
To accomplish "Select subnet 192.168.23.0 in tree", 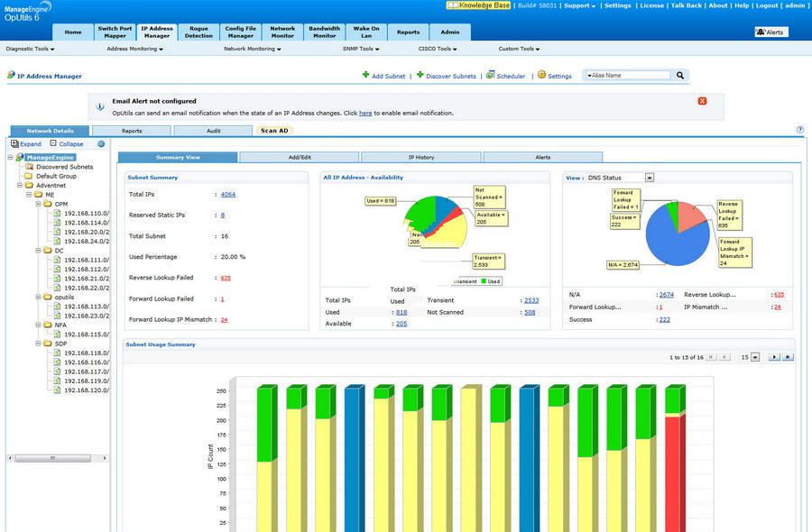I will click(86, 316).
